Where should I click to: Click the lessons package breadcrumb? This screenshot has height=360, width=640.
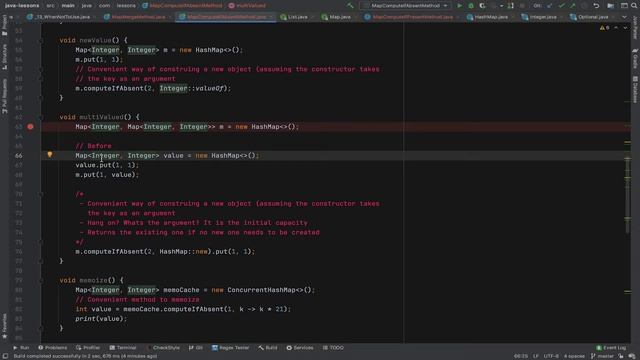coord(126,6)
